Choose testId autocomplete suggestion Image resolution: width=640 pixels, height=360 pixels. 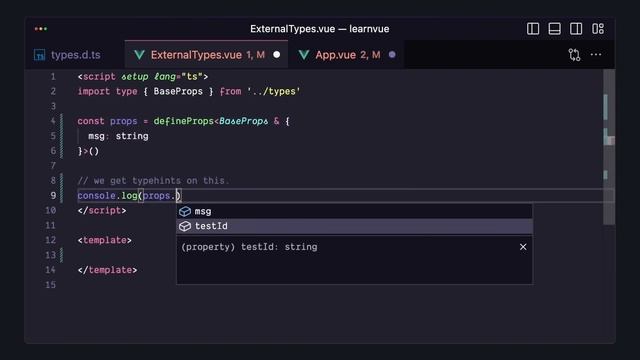coord(354,226)
